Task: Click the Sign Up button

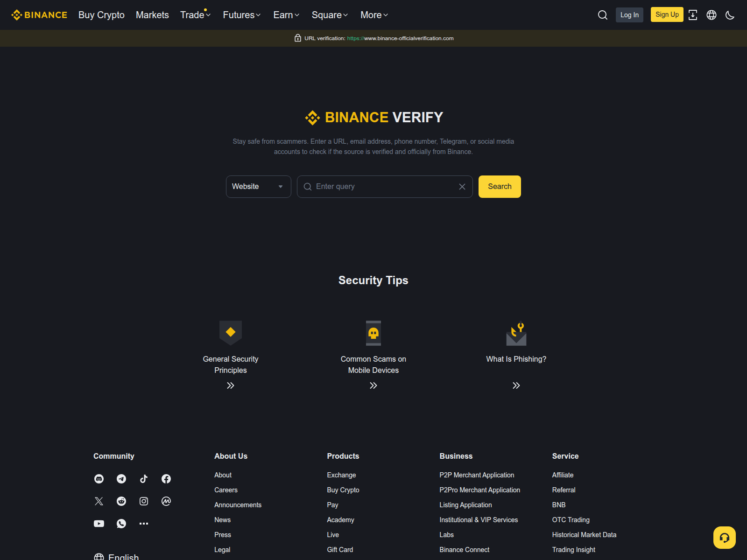Action: click(667, 14)
